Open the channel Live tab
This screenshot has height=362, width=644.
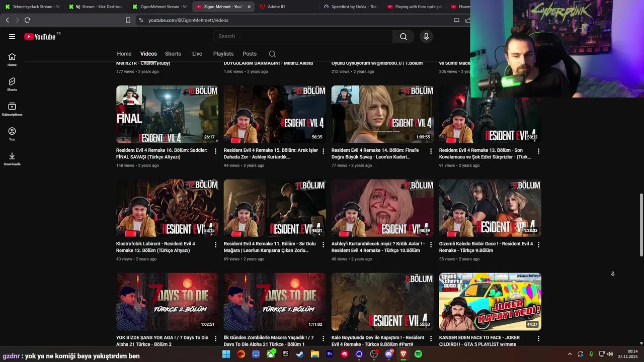(x=197, y=54)
